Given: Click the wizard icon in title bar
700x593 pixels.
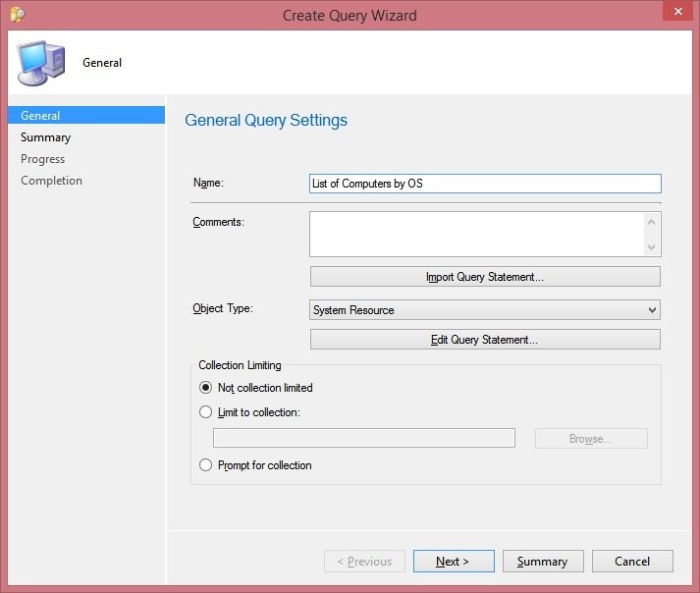Looking at the screenshot, I should [x=18, y=15].
